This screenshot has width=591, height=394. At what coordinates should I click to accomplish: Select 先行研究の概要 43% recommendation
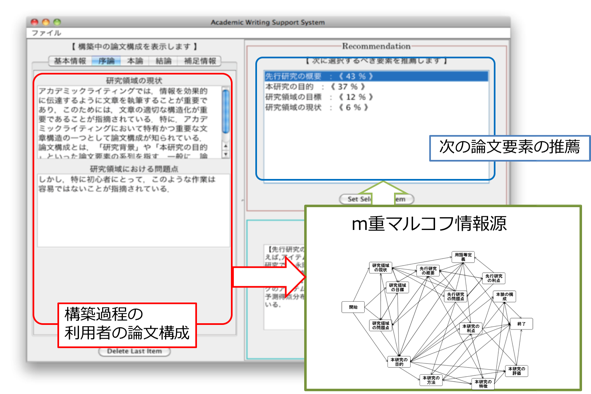pyautogui.click(x=376, y=76)
